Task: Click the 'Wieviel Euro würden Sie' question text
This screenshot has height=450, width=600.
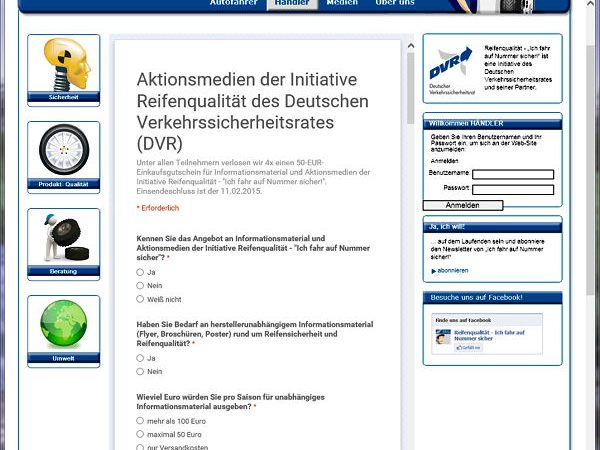Action: click(x=230, y=402)
